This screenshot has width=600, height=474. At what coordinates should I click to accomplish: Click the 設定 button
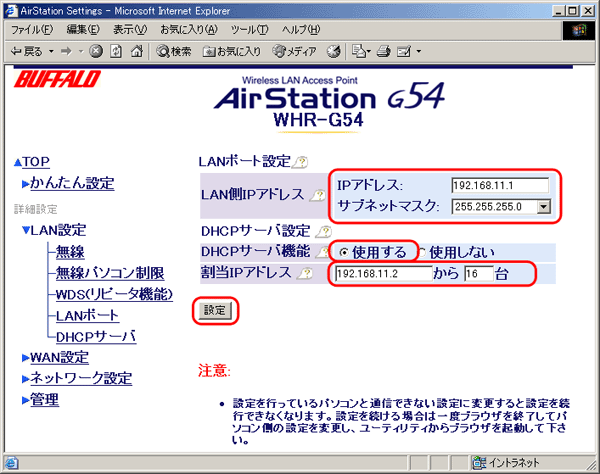(x=215, y=310)
